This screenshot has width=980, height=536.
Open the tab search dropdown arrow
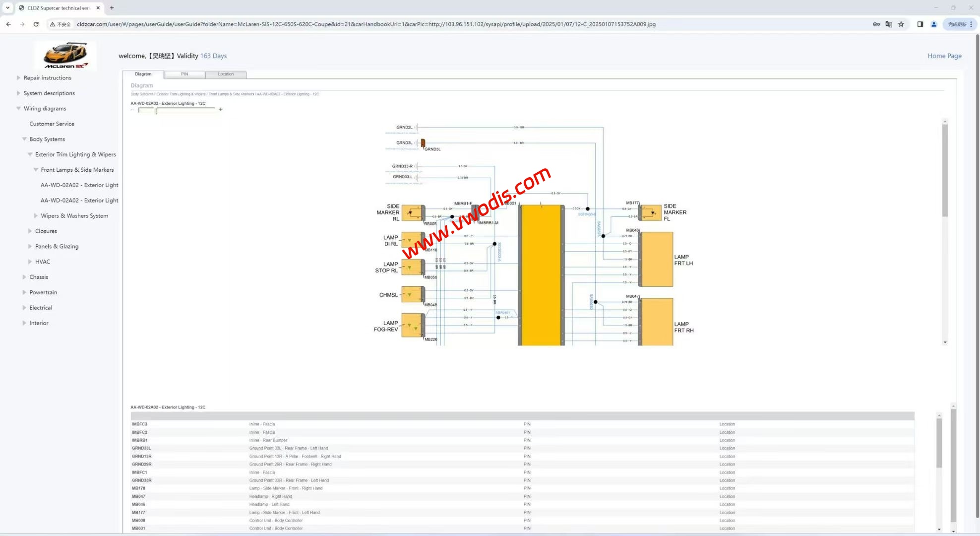(7, 8)
